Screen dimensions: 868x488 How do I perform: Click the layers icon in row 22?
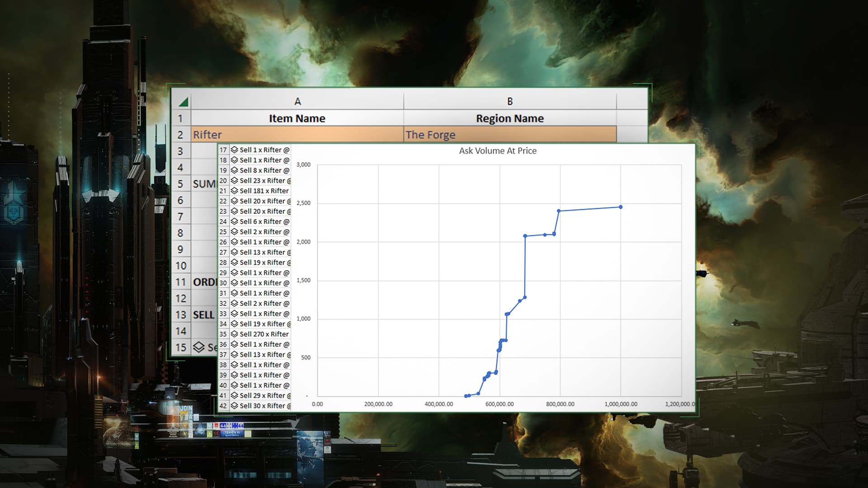(x=234, y=201)
